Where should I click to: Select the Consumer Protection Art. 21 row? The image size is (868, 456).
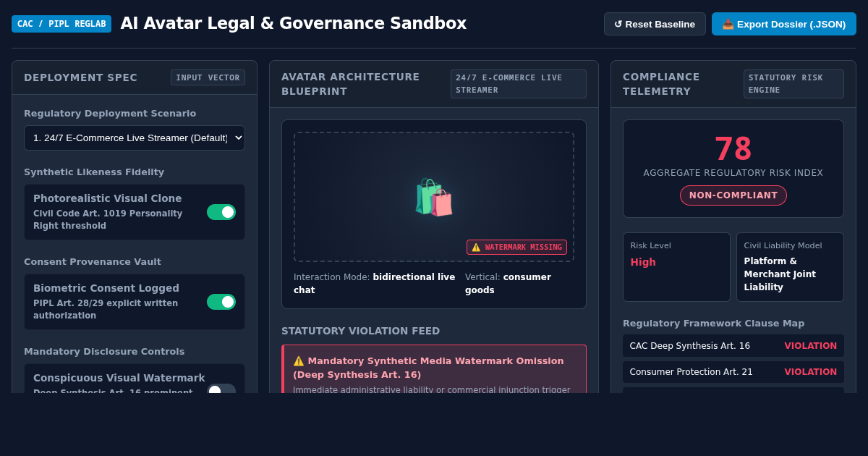733,372
